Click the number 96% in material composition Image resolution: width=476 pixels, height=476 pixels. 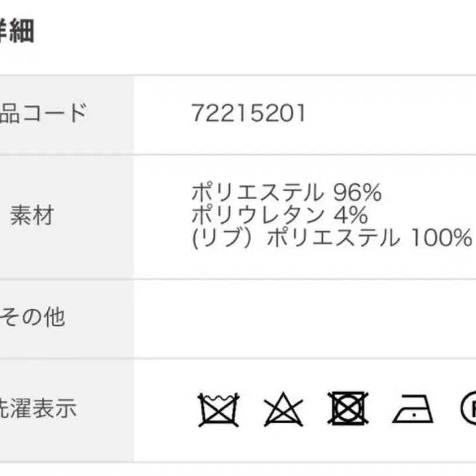point(357,192)
